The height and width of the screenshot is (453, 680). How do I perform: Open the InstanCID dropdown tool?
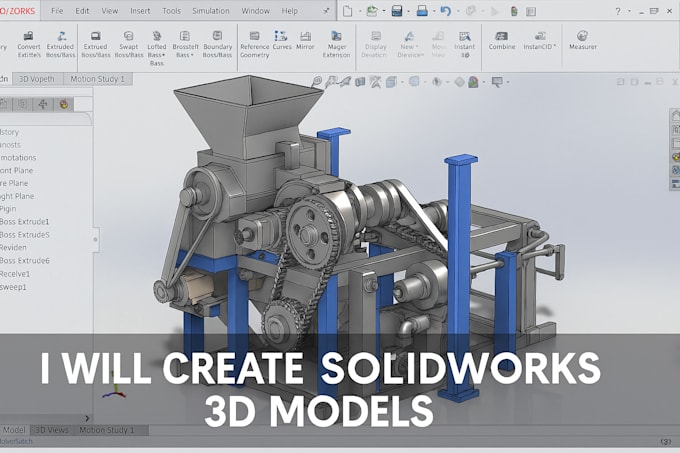(x=539, y=40)
